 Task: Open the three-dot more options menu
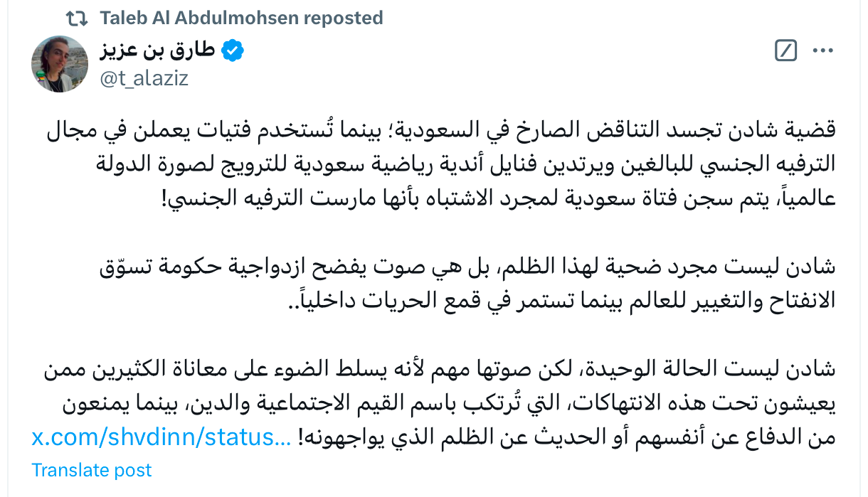(x=822, y=50)
